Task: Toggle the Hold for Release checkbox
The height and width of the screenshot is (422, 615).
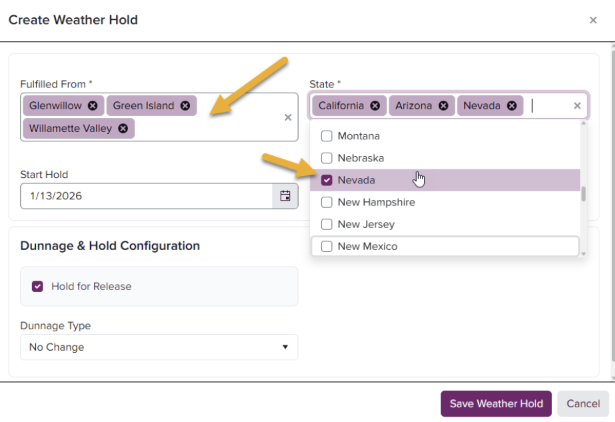Action: coord(38,286)
